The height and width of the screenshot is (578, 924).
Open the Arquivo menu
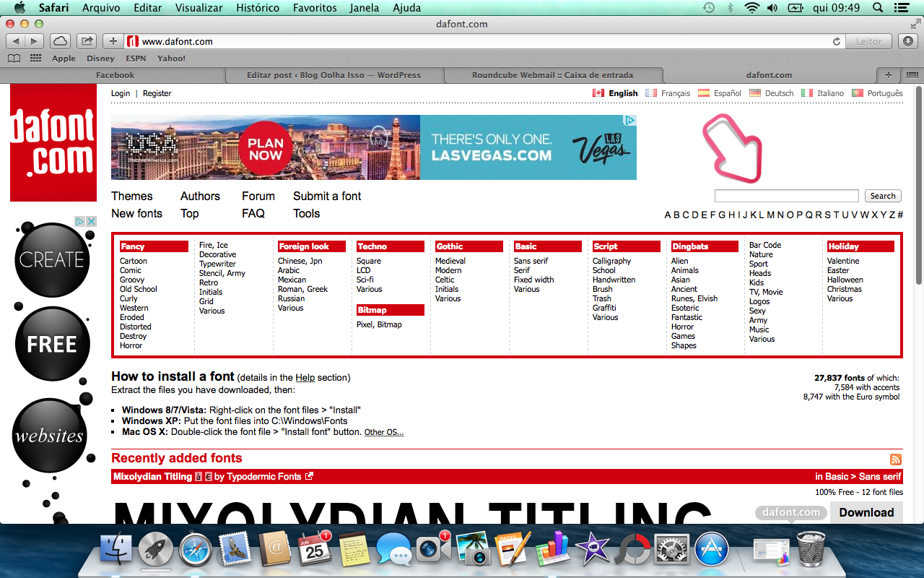coord(101,7)
